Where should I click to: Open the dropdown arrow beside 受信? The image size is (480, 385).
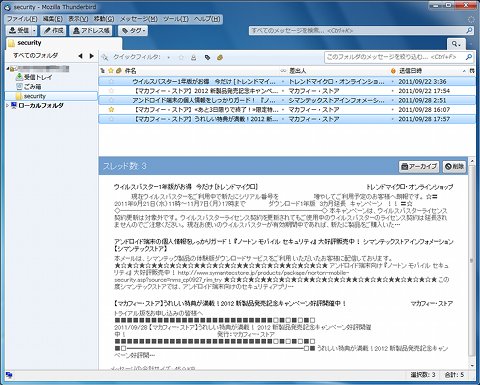coord(34,31)
